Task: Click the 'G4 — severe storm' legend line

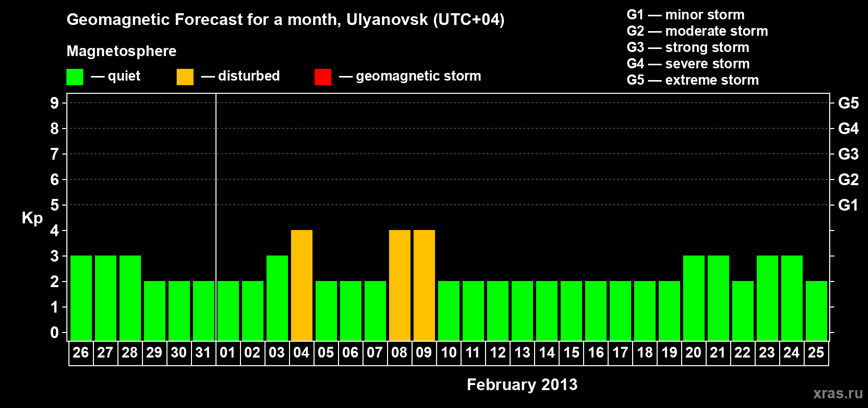Action: pos(688,64)
